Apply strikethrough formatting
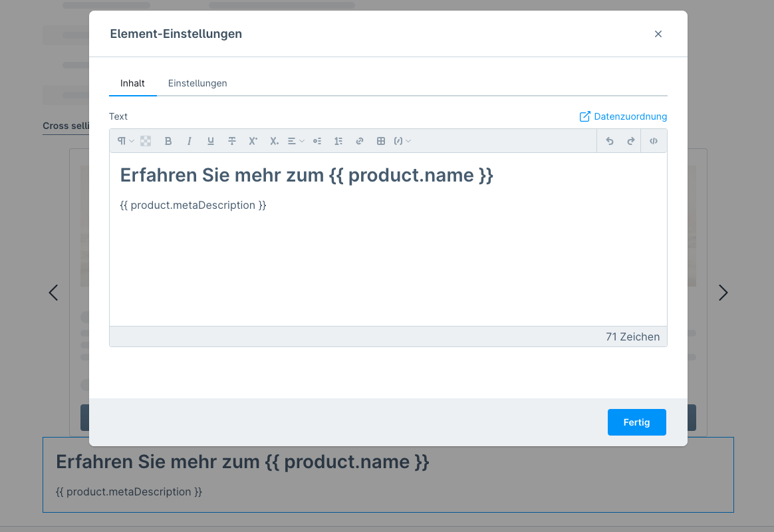 (x=232, y=141)
